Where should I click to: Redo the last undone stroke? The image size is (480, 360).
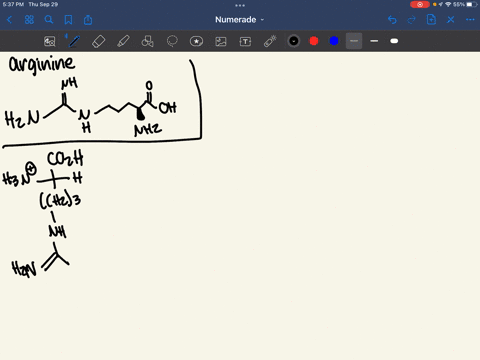point(412,20)
